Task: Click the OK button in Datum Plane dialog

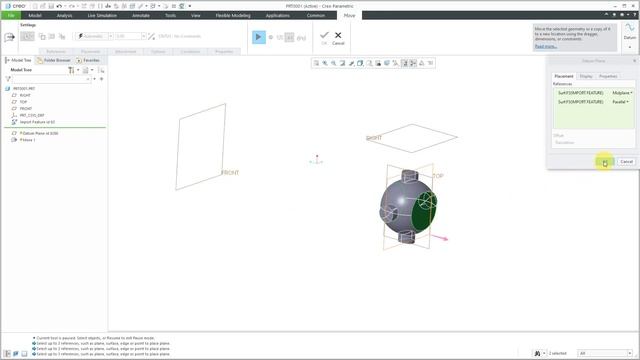Action: coord(604,162)
